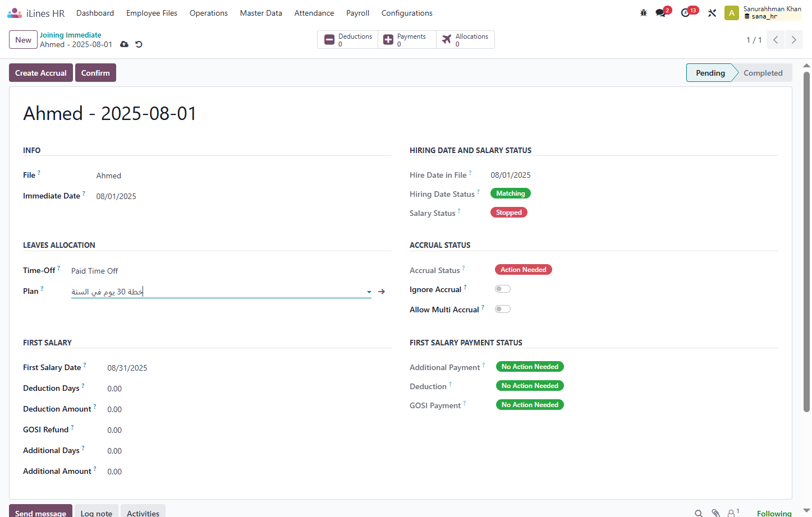Click the Confirm button
The image size is (812, 517).
95,73
